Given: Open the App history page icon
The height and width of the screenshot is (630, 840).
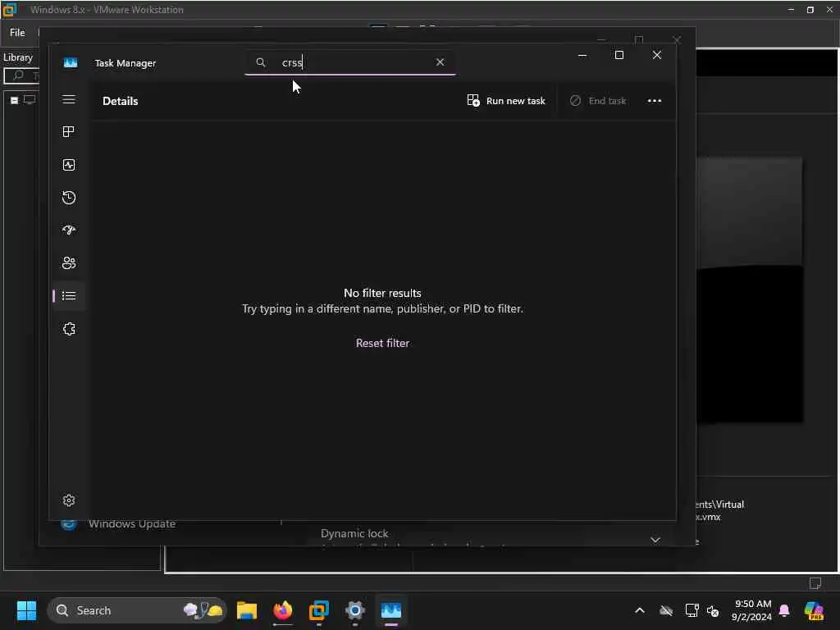Looking at the screenshot, I should coord(69,198).
